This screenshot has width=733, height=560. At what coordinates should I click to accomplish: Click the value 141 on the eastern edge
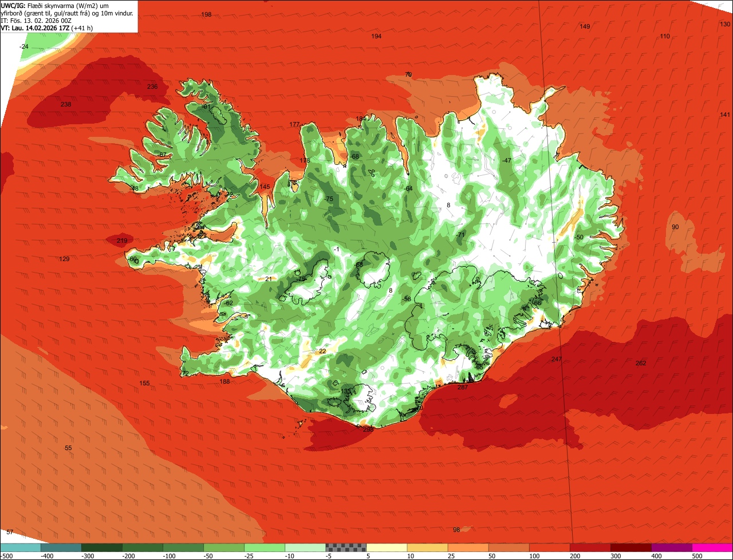coord(725,115)
